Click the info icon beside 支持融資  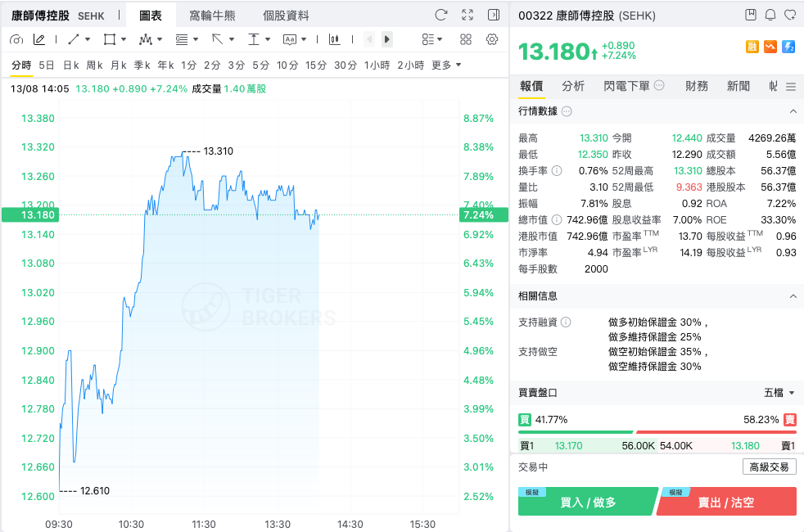click(566, 322)
